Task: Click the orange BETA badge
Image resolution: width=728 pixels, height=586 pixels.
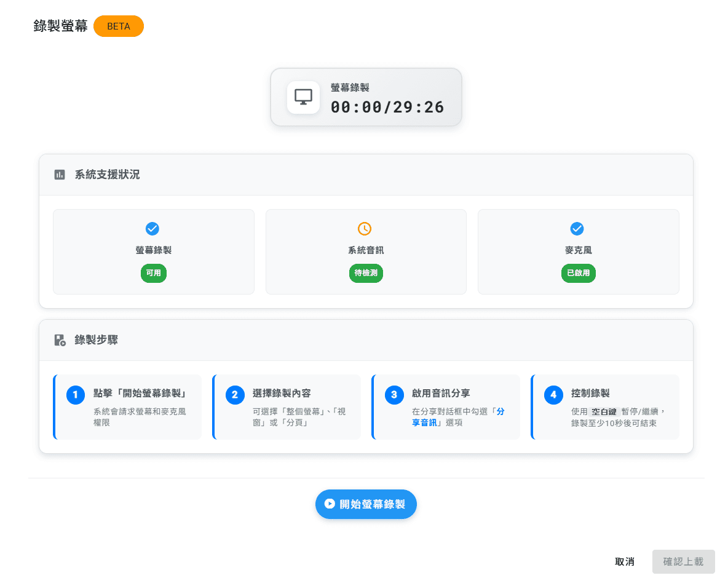Action: tap(119, 26)
